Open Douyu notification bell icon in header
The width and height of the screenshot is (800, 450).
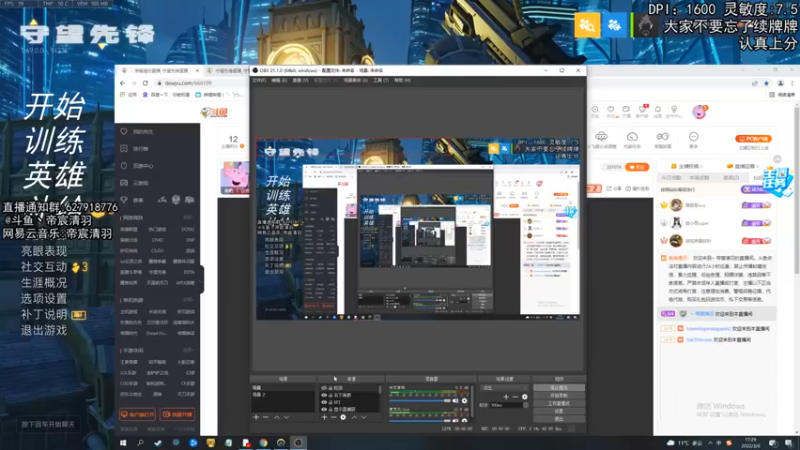pyautogui.click(x=658, y=110)
